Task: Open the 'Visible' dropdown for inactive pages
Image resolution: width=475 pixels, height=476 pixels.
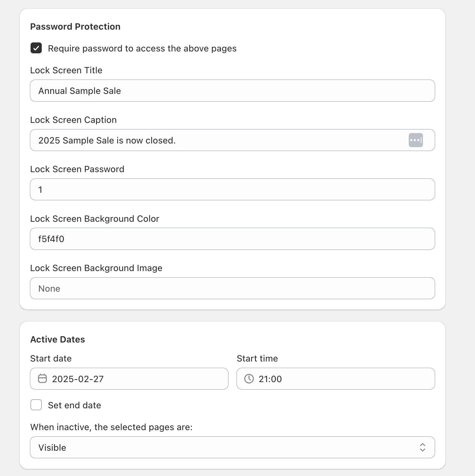Action: pos(232,447)
